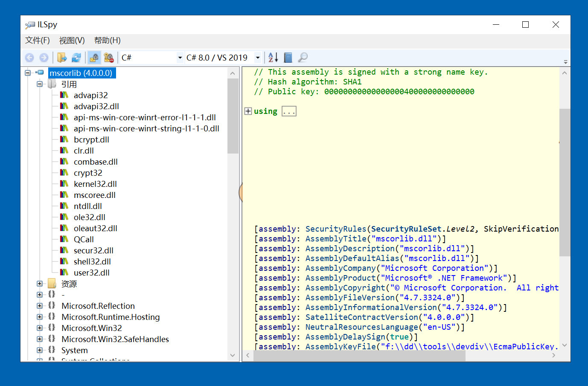588x386 pixels.
Task: Click the sort A-Z results icon
Action: (273, 58)
